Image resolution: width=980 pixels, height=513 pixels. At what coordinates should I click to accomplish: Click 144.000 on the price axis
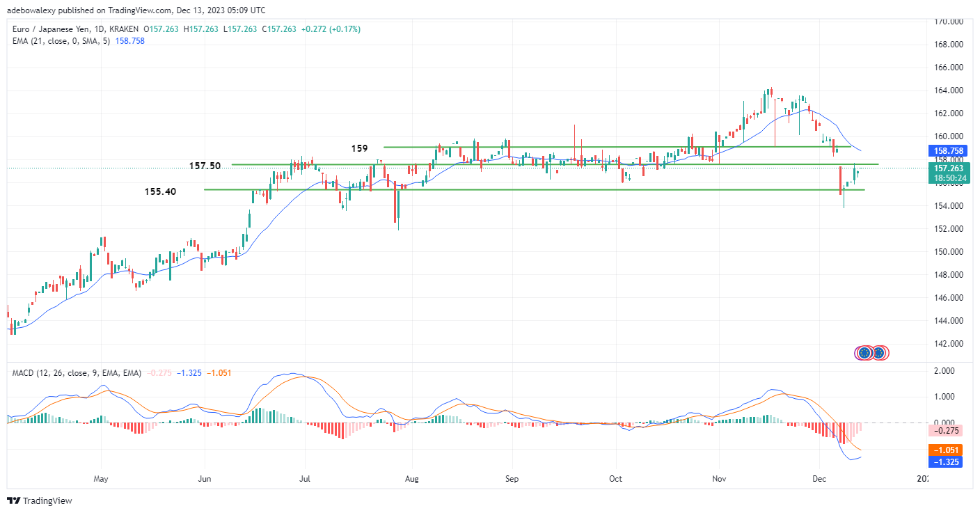tap(948, 321)
